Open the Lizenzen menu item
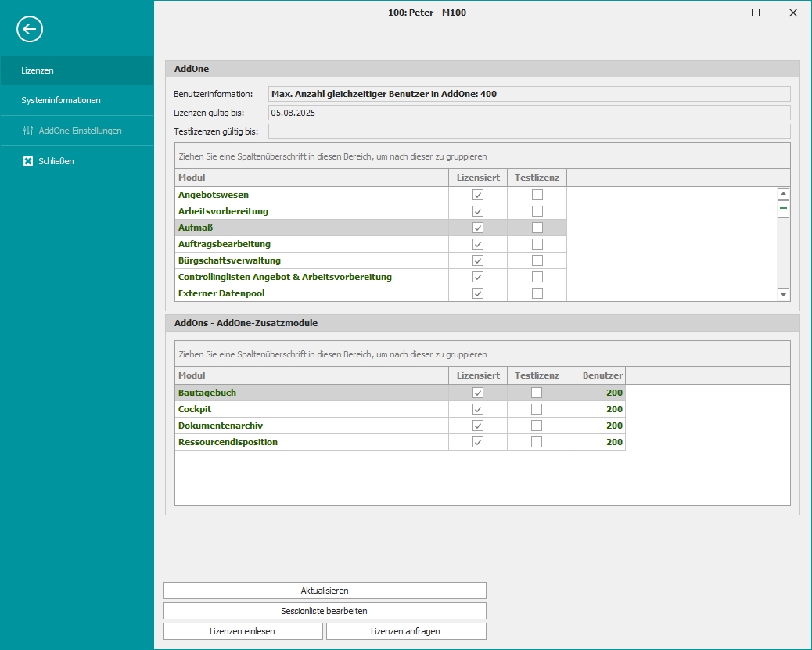This screenshot has width=812, height=650. (x=38, y=70)
